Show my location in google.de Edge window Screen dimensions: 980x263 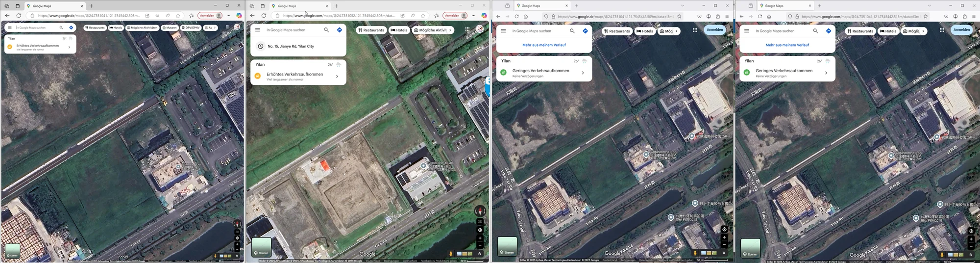[x=237, y=238]
